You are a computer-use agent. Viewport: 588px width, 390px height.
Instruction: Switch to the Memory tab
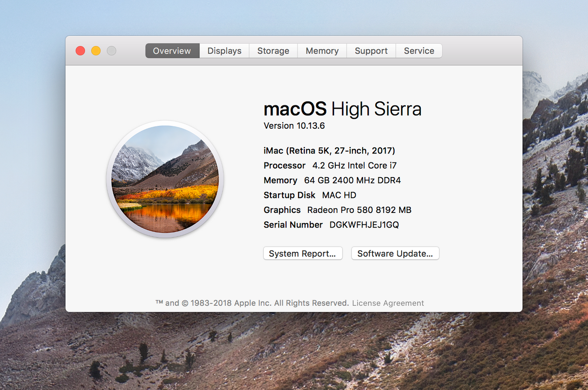tap(322, 50)
